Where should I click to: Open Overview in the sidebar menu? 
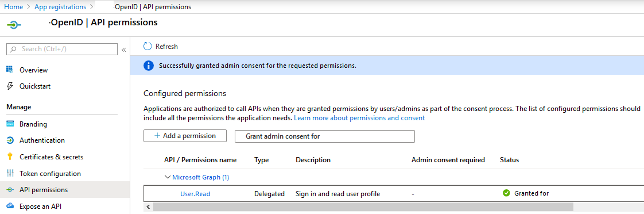coord(34,70)
